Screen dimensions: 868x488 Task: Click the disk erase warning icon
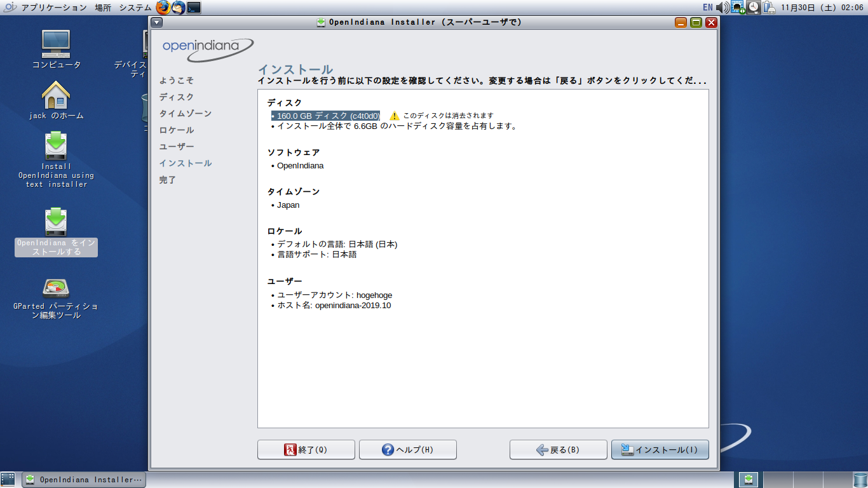coord(395,116)
